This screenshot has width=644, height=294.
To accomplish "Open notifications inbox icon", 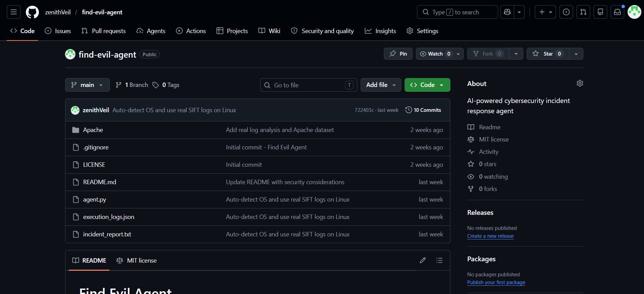I will (617, 12).
